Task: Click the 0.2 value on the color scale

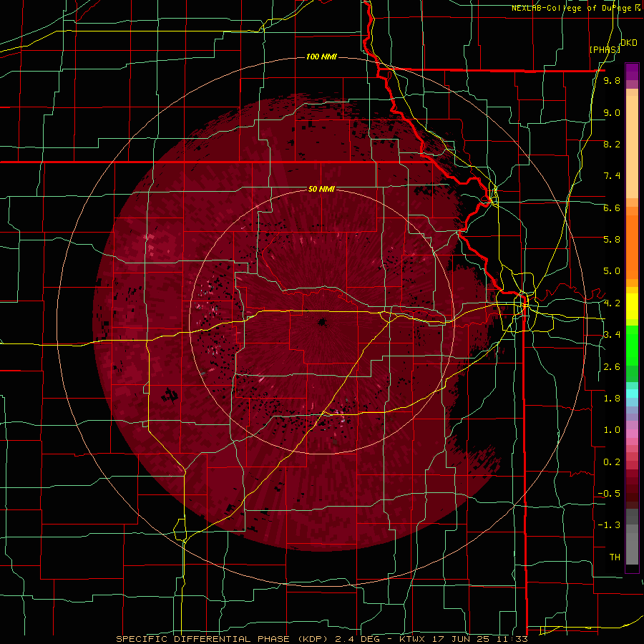Action: click(612, 462)
